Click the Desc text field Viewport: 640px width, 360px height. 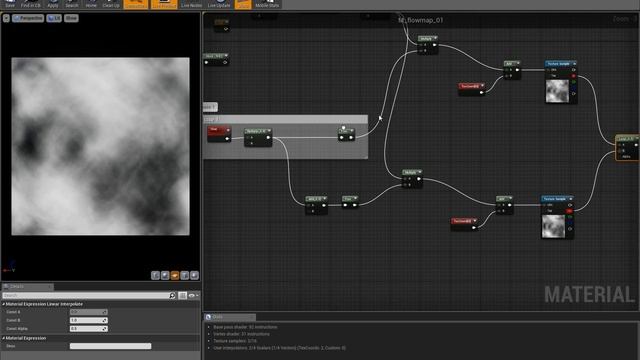click(110, 346)
